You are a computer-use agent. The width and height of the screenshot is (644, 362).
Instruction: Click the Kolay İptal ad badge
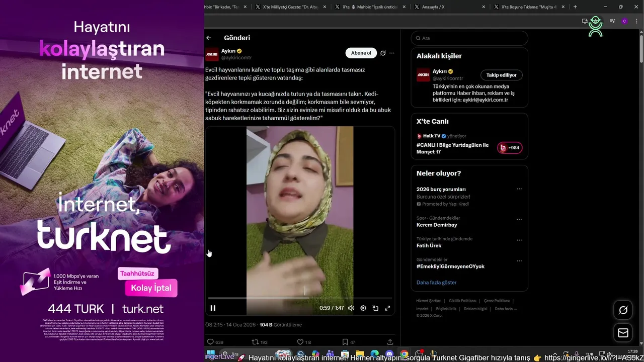[x=151, y=288]
